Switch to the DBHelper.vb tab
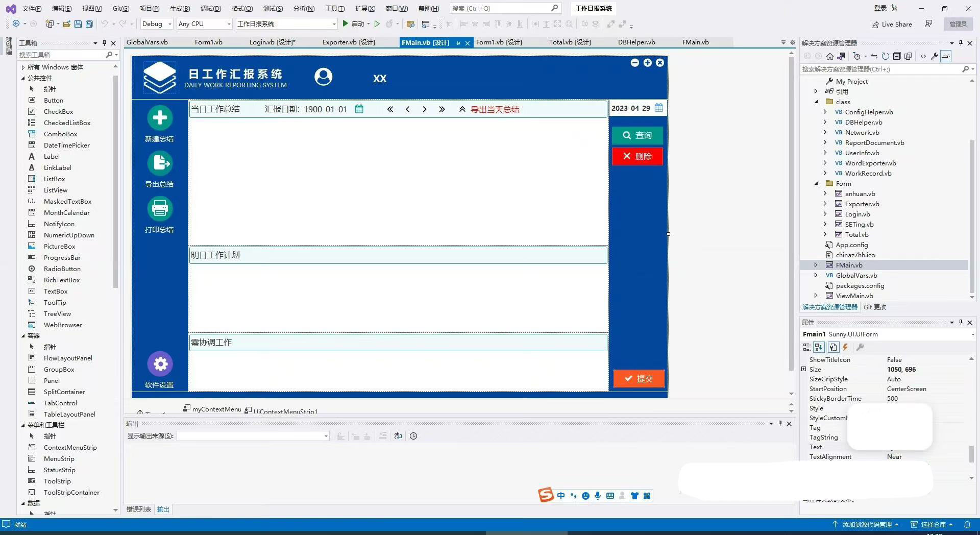980x535 pixels. click(636, 42)
